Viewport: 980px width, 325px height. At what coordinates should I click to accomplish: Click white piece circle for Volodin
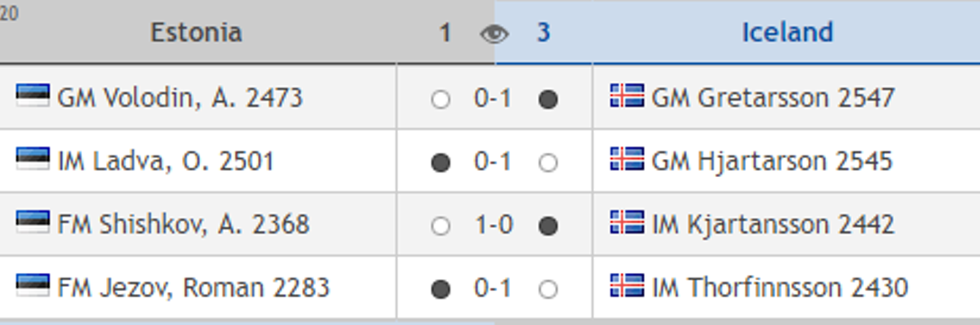coord(440,99)
